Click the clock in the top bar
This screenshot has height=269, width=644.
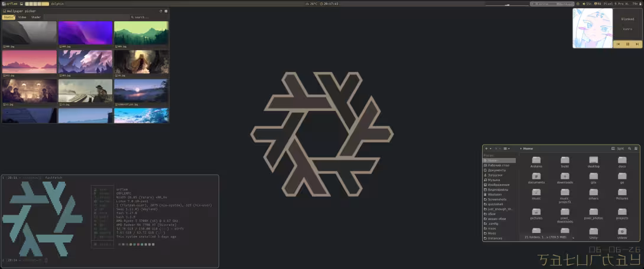(329, 4)
